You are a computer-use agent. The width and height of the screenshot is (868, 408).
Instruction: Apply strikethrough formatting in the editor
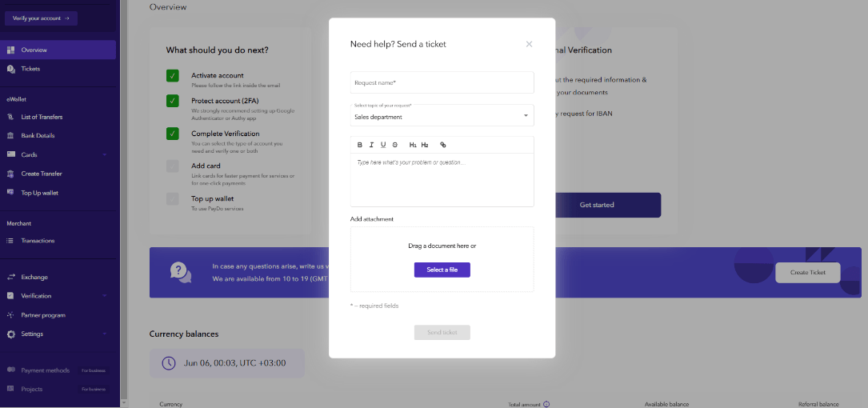[395, 145]
